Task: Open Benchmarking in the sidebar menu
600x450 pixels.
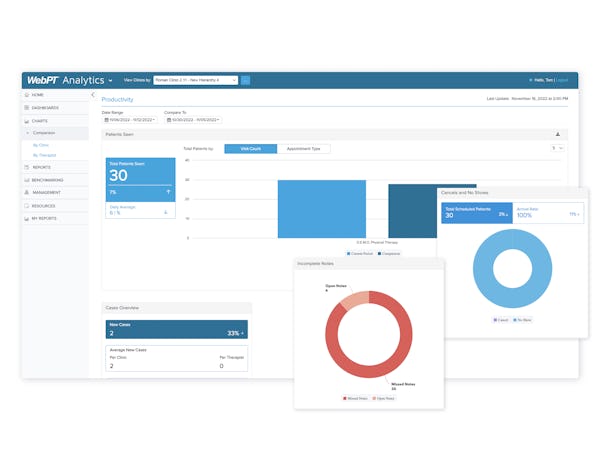Action: (55, 180)
